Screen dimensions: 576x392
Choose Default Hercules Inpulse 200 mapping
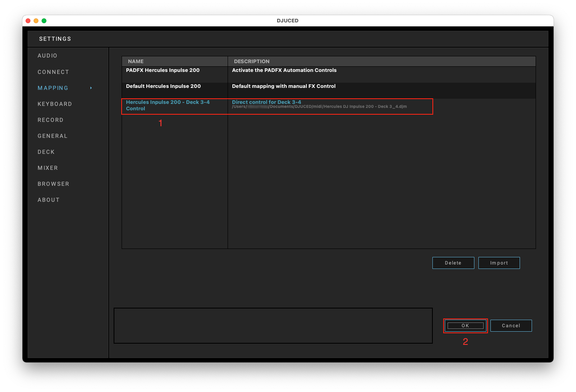pyautogui.click(x=163, y=86)
